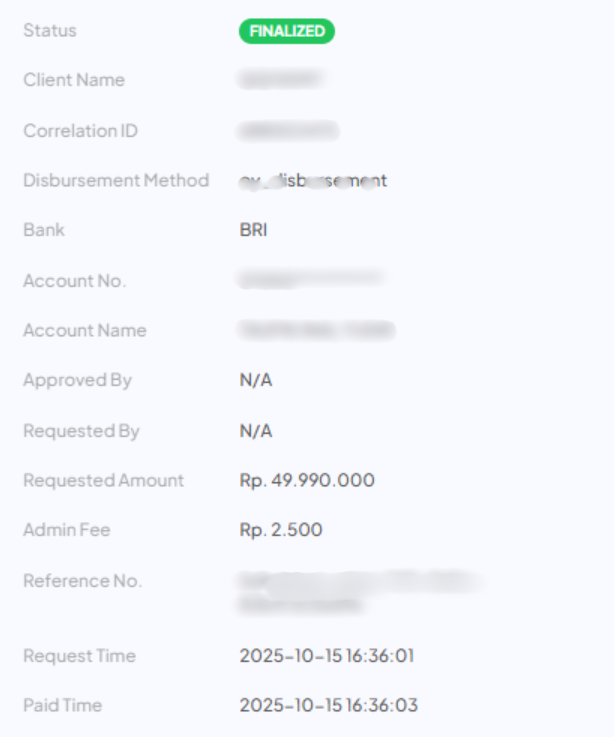Image resolution: width=614 pixels, height=737 pixels.
Task: Select the N/A value beside Approved By
Action: coord(256,380)
